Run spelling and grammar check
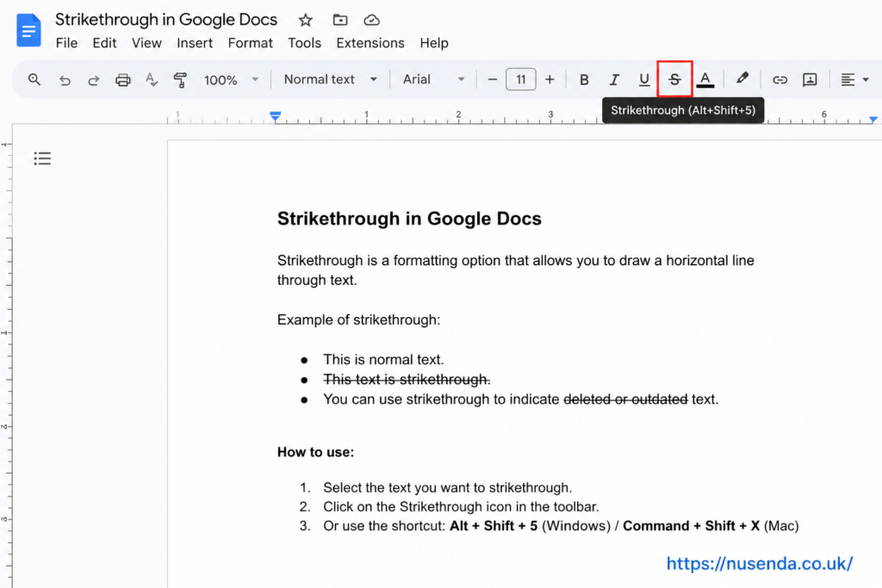 pos(152,80)
